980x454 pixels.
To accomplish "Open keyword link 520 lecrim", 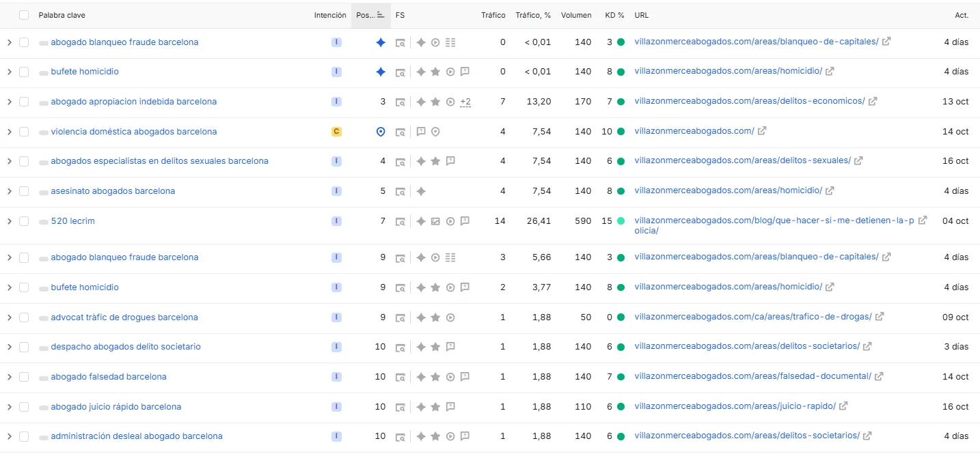I will pyautogui.click(x=72, y=221).
